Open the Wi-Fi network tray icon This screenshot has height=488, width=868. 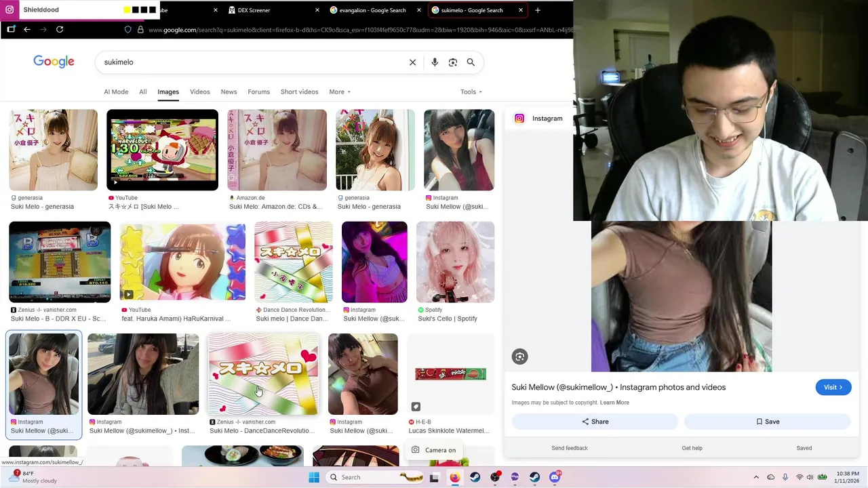click(x=800, y=477)
